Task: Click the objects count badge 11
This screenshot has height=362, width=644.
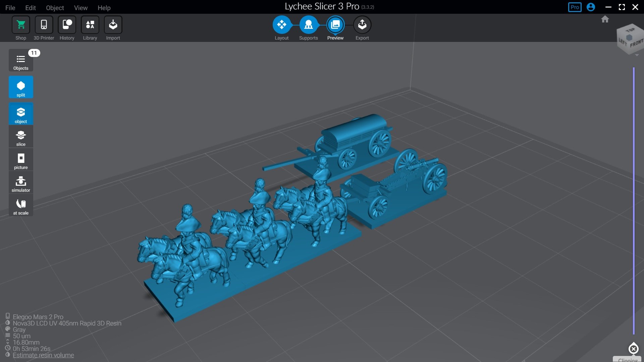Action: click(x=34, y=53)
